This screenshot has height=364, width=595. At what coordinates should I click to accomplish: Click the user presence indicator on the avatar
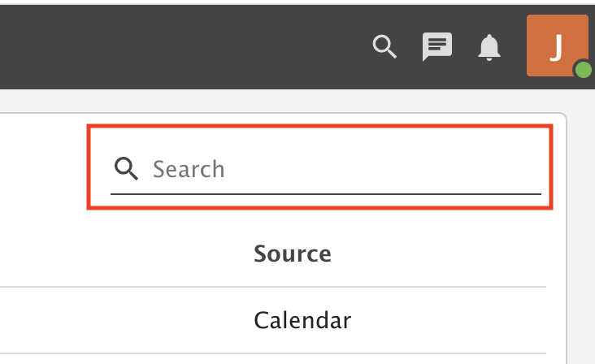coord(584,70)
